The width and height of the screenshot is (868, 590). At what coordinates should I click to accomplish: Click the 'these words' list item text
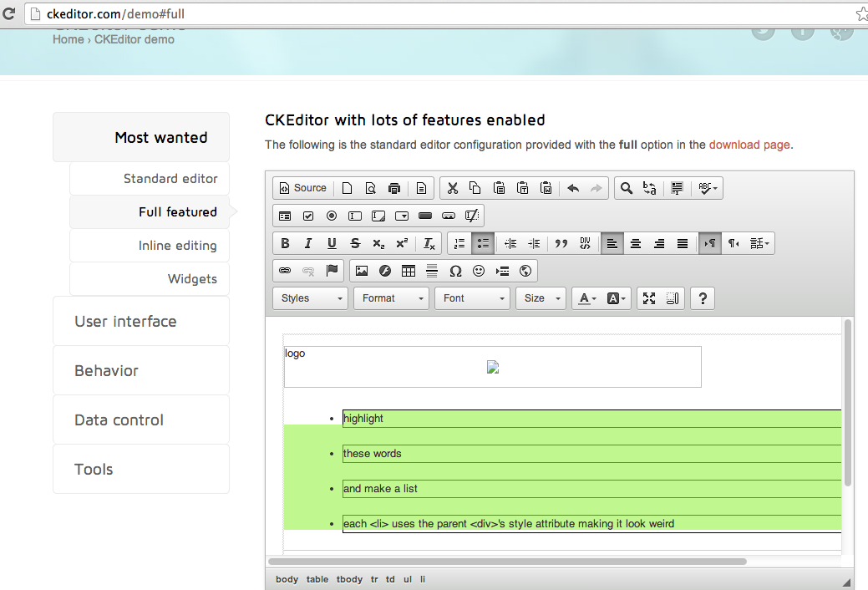(x=372, y=454)
